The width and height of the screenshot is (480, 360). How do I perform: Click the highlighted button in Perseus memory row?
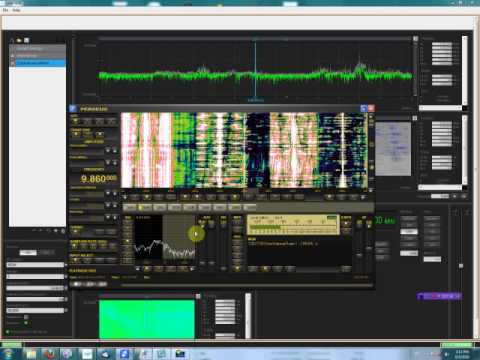coord(145,207)
